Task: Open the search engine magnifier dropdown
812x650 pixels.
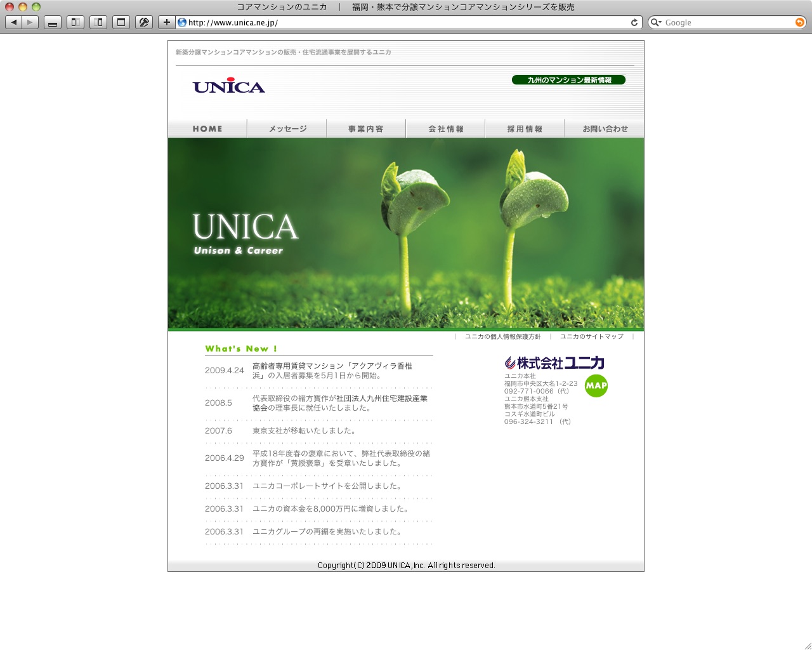Action: tap(656, 22)
